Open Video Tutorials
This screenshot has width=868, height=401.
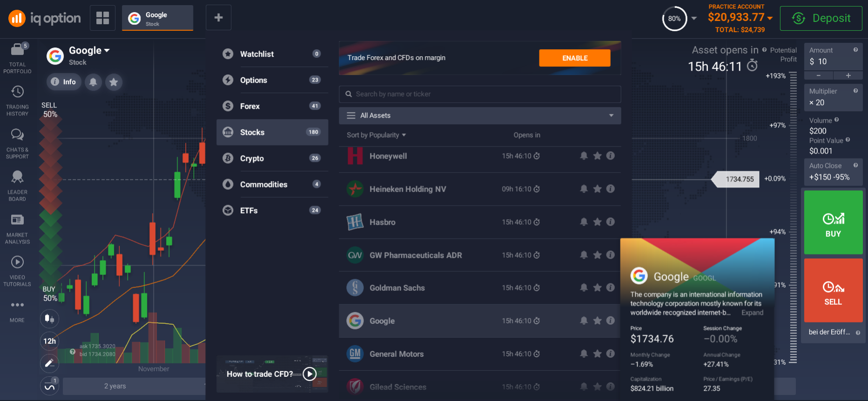(17, 271)
